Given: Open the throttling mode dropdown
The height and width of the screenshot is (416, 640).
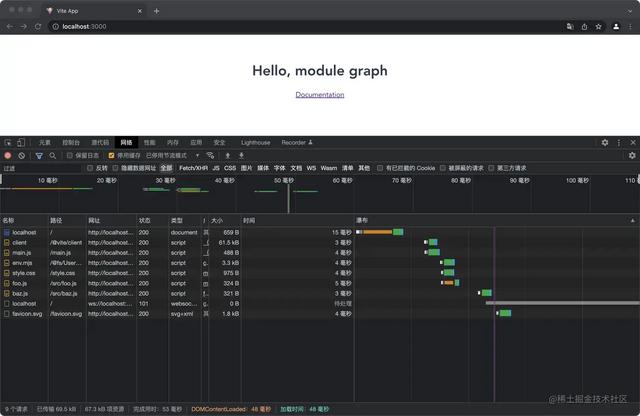Looking at the screenshot, I should (x=173, y=156).
